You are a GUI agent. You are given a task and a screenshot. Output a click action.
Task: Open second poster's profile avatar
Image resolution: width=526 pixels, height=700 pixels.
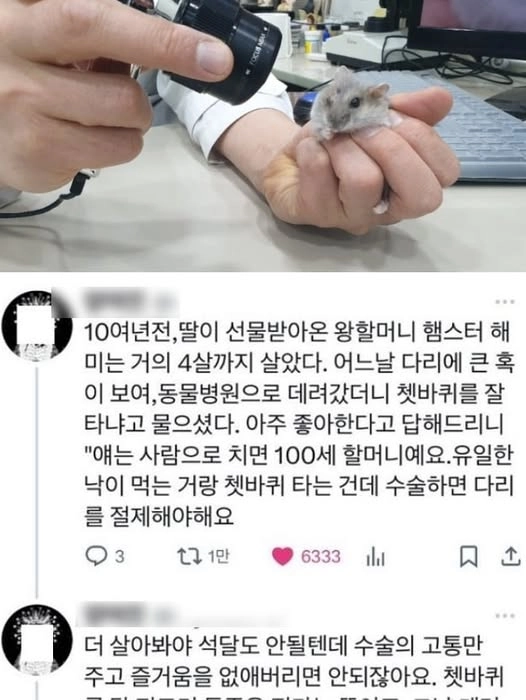37,639
